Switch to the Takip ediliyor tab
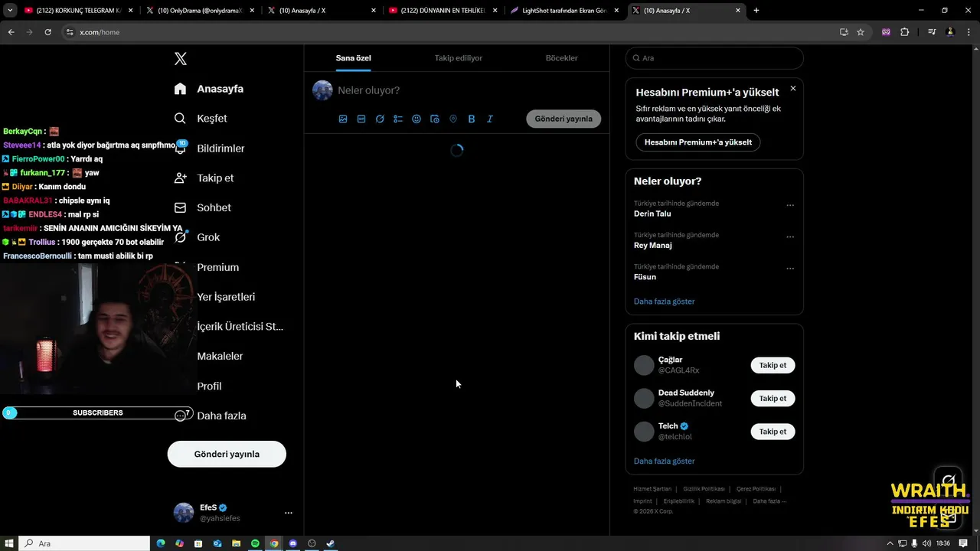 [459, 58]
